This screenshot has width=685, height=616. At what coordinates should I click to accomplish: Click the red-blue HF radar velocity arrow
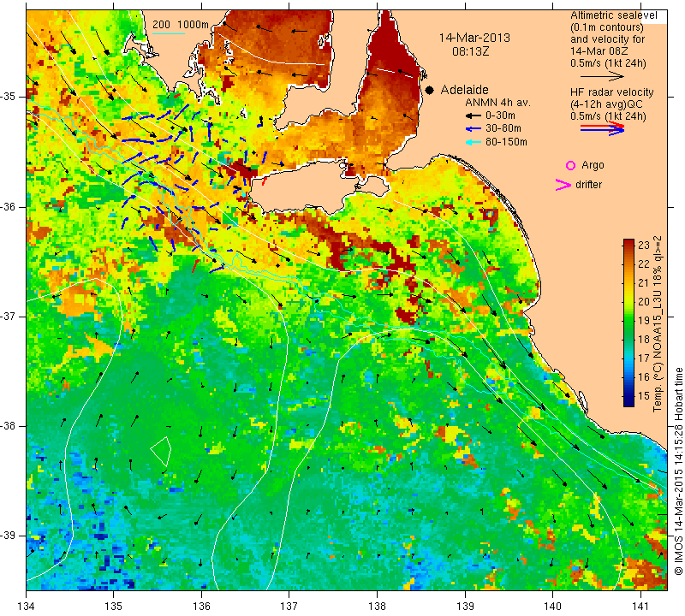tap(603, 128)
